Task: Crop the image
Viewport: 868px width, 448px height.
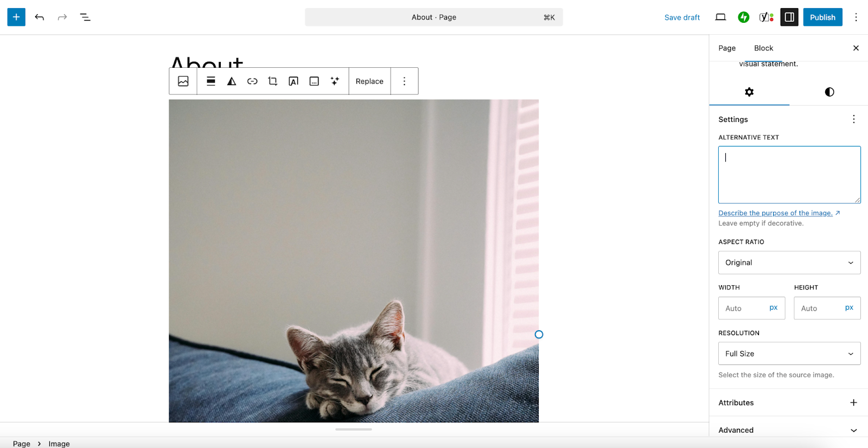Action: (x=273, y=81)
